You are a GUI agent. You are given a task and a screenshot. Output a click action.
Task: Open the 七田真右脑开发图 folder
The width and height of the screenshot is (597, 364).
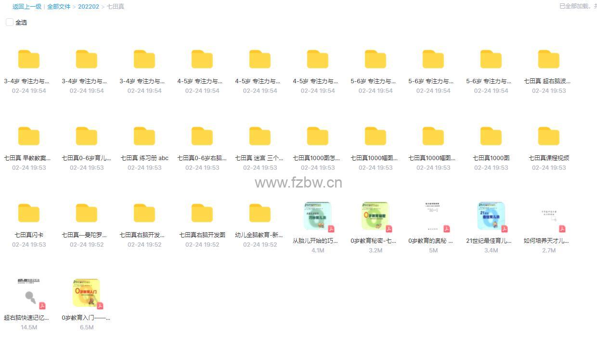(x=202, y=213)
